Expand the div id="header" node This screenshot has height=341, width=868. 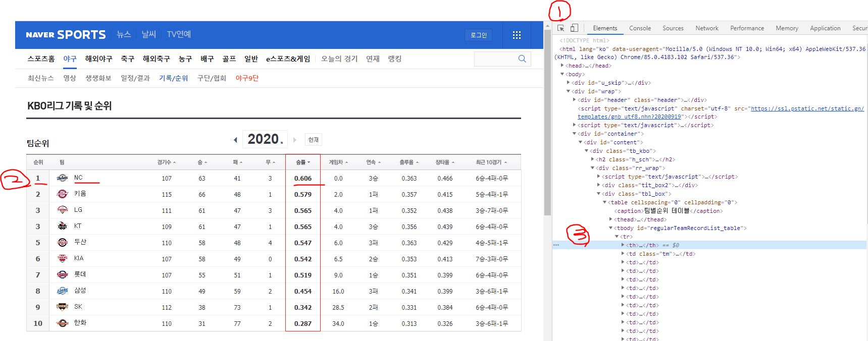[x=575, y=100]
